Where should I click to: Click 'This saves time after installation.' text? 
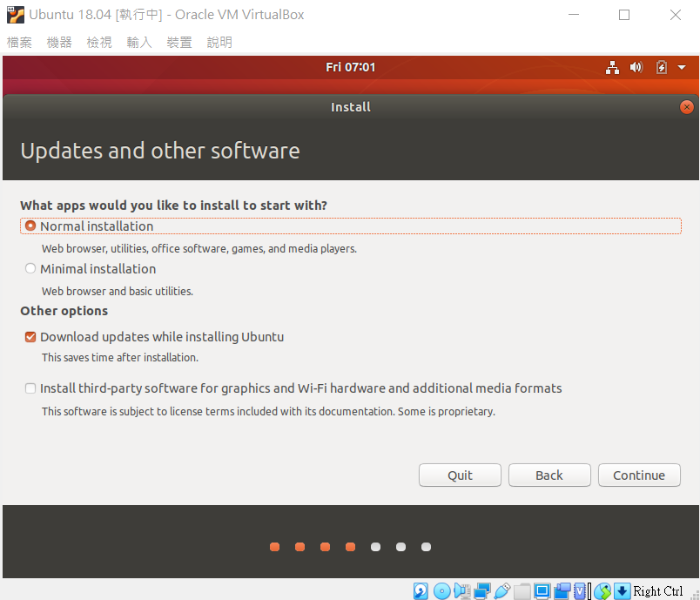coord(120,357)
